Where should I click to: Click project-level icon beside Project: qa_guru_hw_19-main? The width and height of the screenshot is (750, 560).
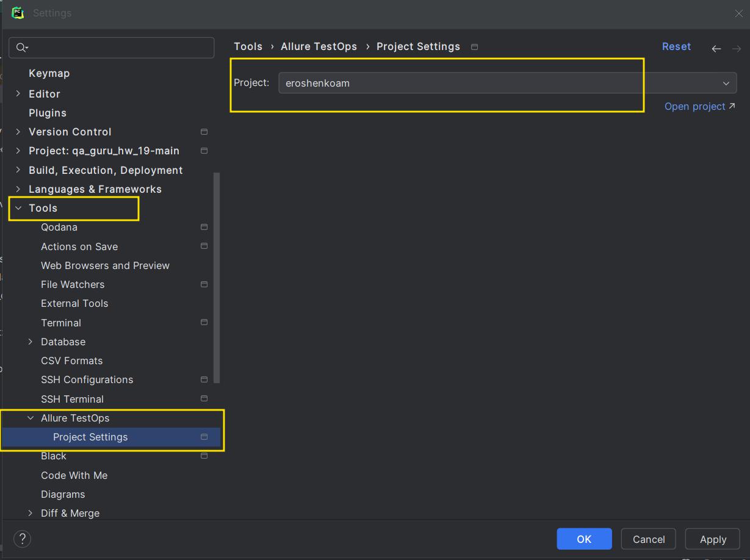click(x=204, y=151)
